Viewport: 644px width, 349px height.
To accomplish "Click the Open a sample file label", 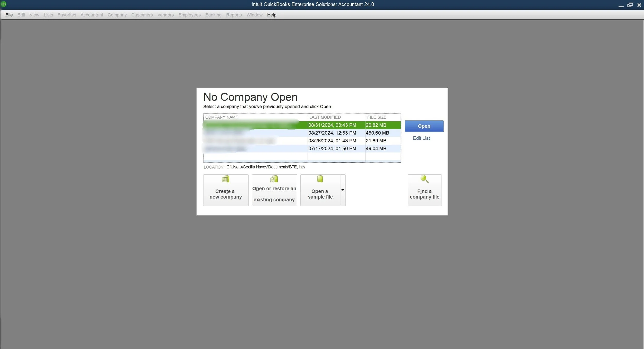I will click(x=320, y=194).
